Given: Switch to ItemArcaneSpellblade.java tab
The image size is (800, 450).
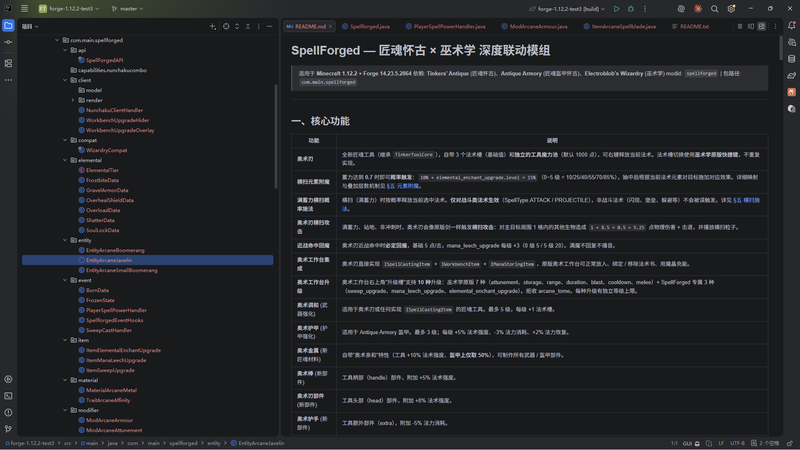Looking at the screenshot, I should (619, 27).
